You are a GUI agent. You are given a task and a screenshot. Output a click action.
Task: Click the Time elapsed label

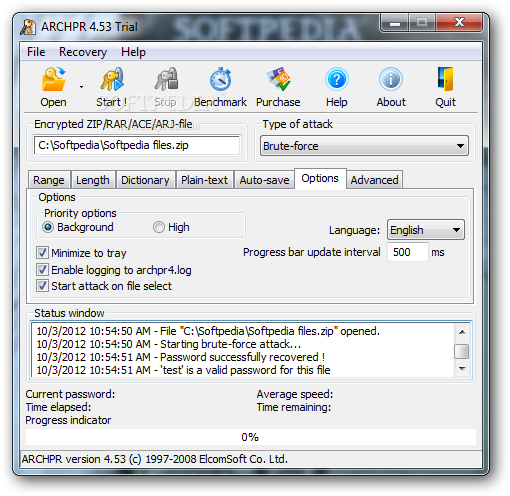tap(58, 407)
